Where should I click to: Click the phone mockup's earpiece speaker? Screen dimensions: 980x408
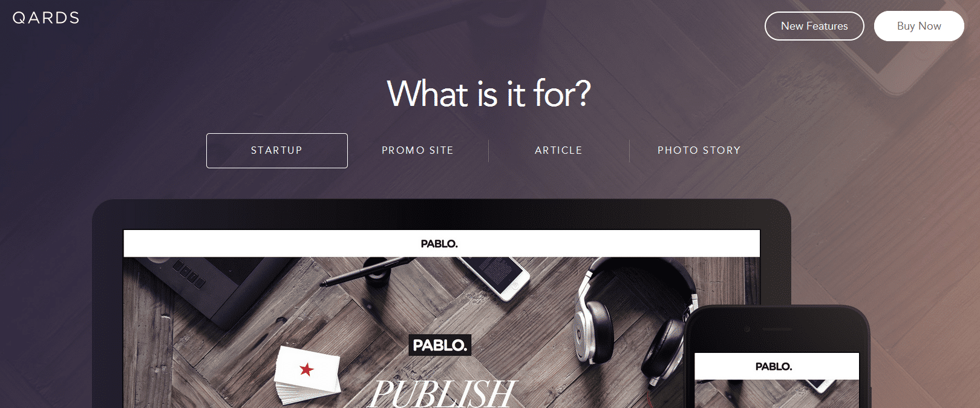[x=777, y=329]
